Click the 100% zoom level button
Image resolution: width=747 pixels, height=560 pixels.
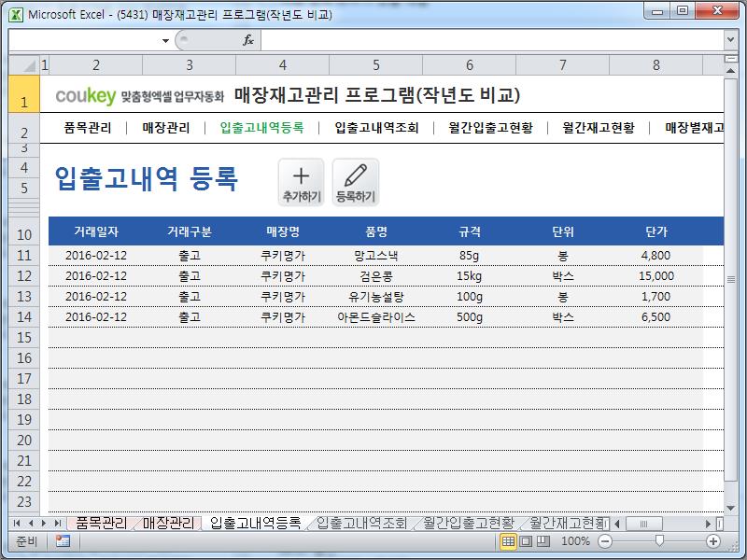[575, 541]
